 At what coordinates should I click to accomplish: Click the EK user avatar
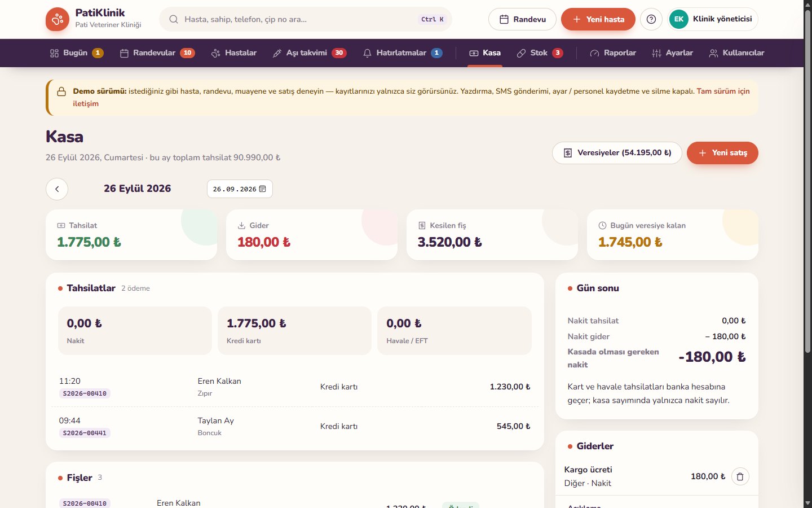click(679, 19)
